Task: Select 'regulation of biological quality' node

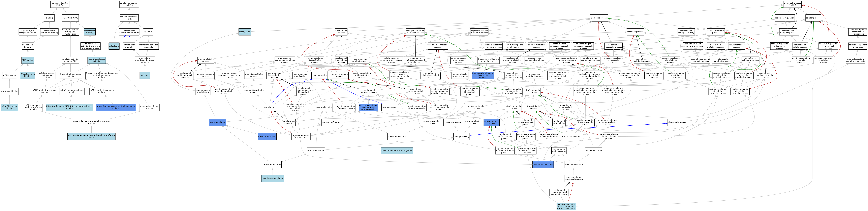Action: pyautogui.click(x=686, y=32)
